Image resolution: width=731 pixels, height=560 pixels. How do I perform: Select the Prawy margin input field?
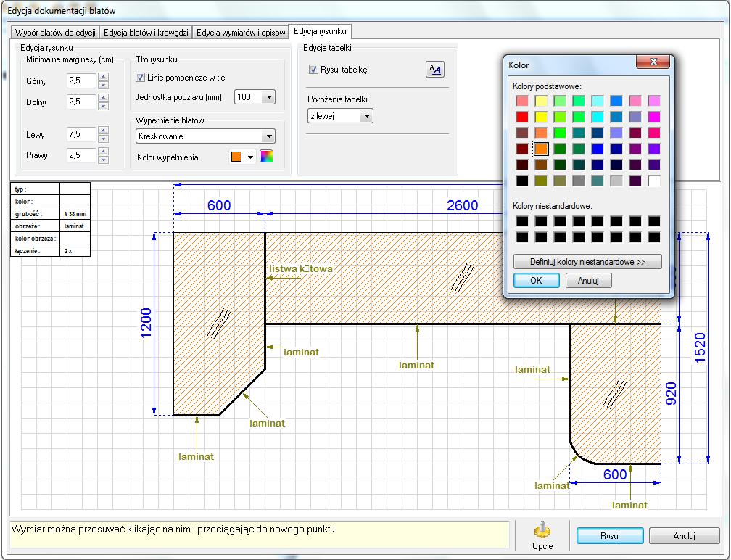(x=81, y=155)
